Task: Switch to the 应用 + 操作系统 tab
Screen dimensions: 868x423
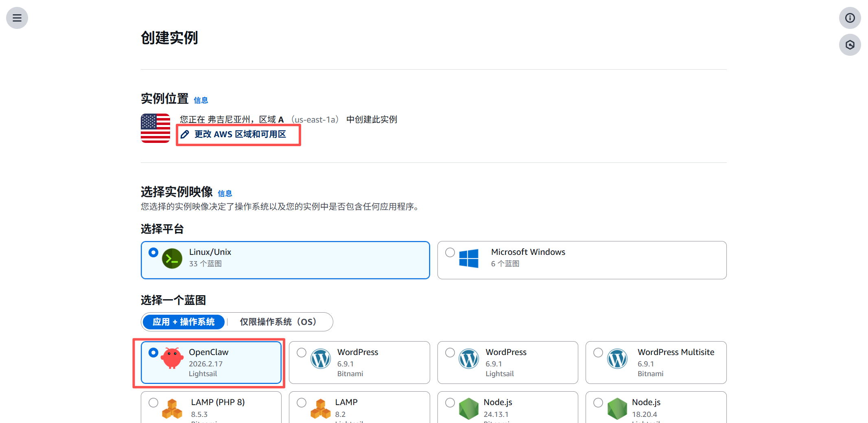Action: tap(184, 322)
